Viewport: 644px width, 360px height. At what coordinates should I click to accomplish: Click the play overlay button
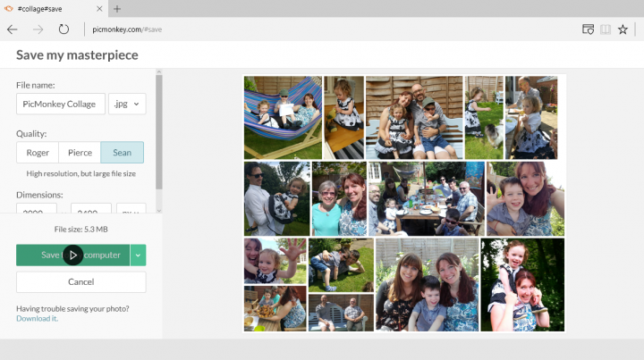(x=73, y=255)
